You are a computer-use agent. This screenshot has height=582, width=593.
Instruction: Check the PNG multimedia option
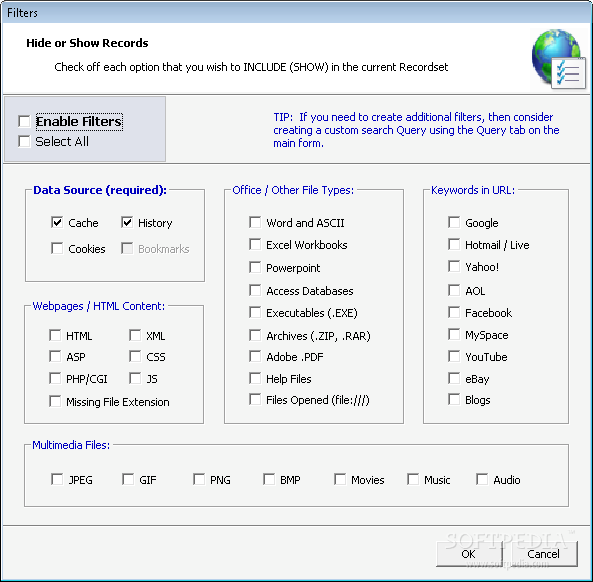click(x=199, y=479)
